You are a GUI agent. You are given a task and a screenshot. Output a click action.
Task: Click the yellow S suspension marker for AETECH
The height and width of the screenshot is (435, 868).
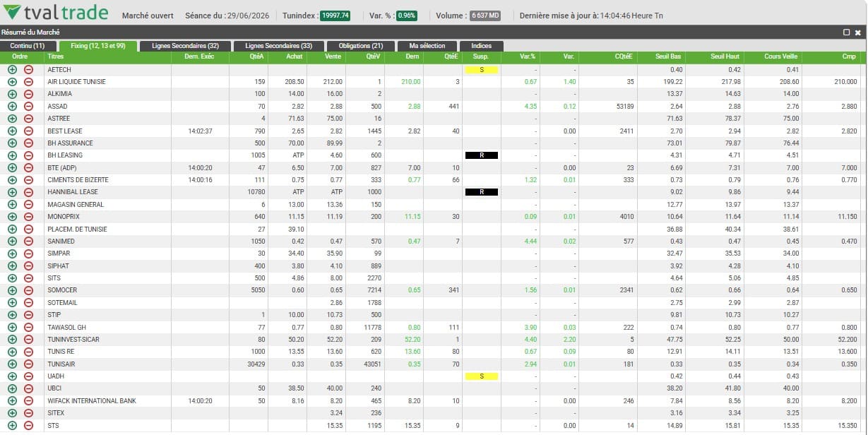click(x=482, y=69)
